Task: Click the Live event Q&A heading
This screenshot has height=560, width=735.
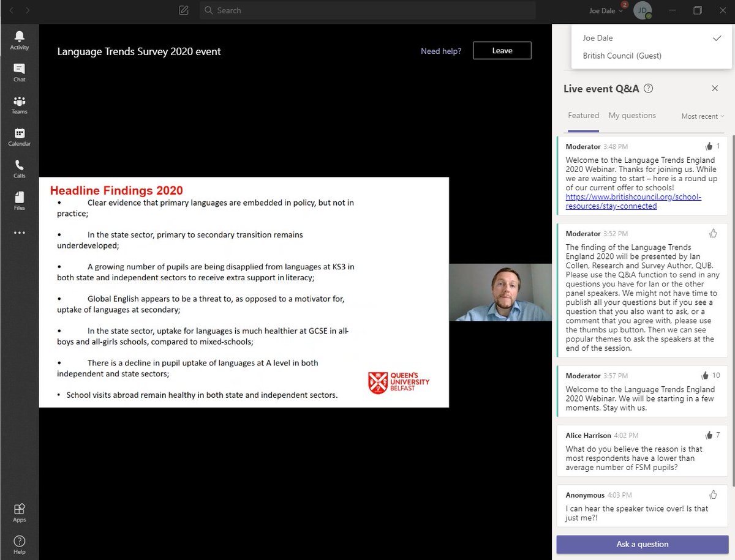Action: coord(601,89)
